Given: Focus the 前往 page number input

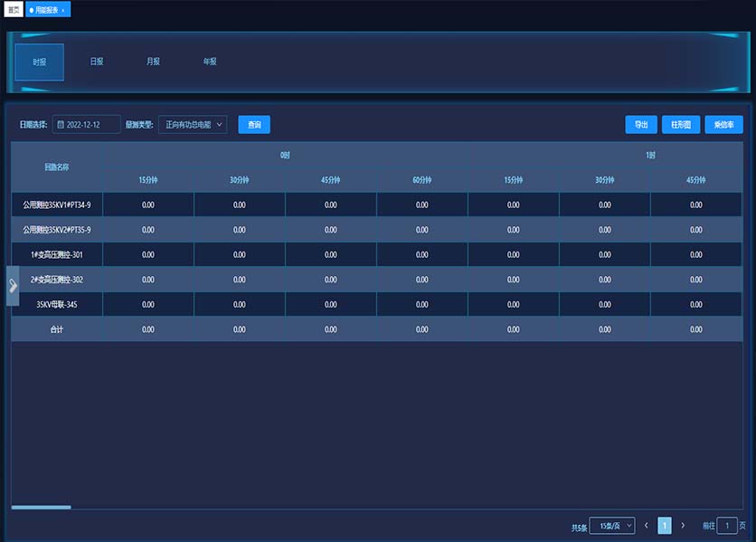Looking at the screenshot, I should 727,526.
